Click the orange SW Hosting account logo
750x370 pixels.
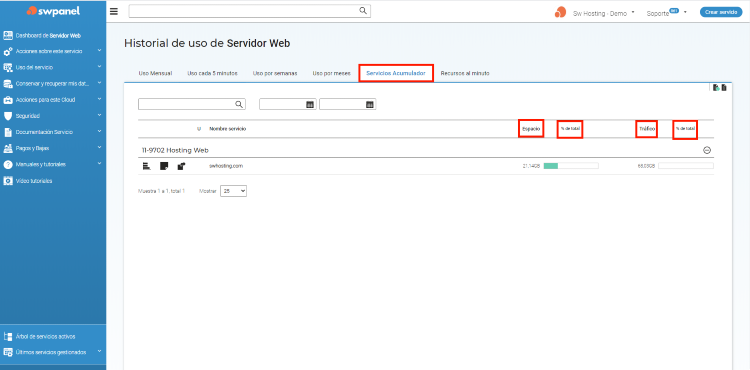(x=560, y=12)
